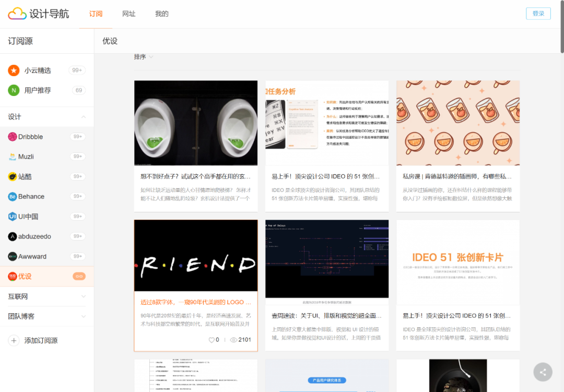Click the 订阅源 sidebar heading
The width and height of the screenshot is (564, 392).
click(20, 41)
